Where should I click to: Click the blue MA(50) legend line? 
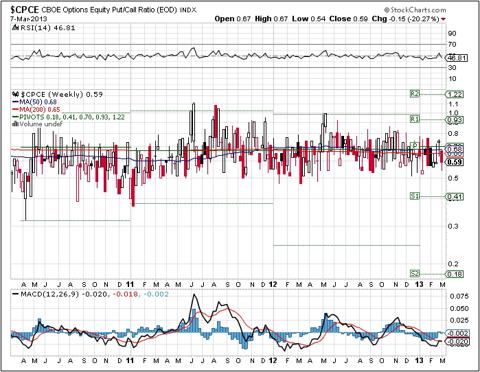pyautogui.click(x=16, y=102)
